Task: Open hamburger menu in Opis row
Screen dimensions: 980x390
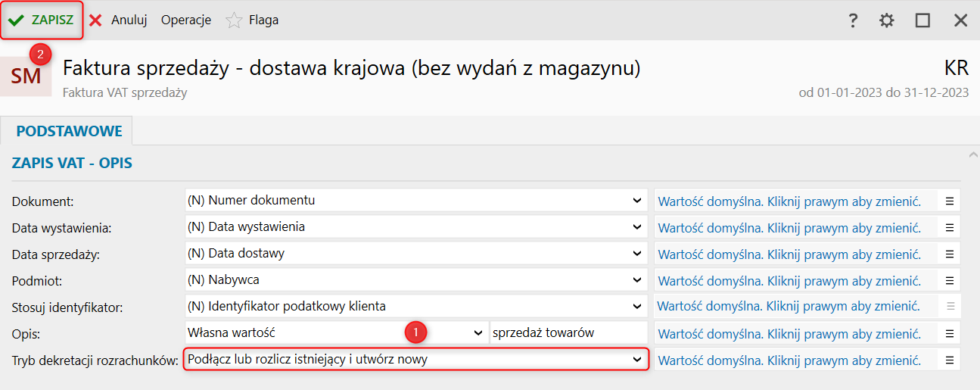Action: tap(949, 334)
